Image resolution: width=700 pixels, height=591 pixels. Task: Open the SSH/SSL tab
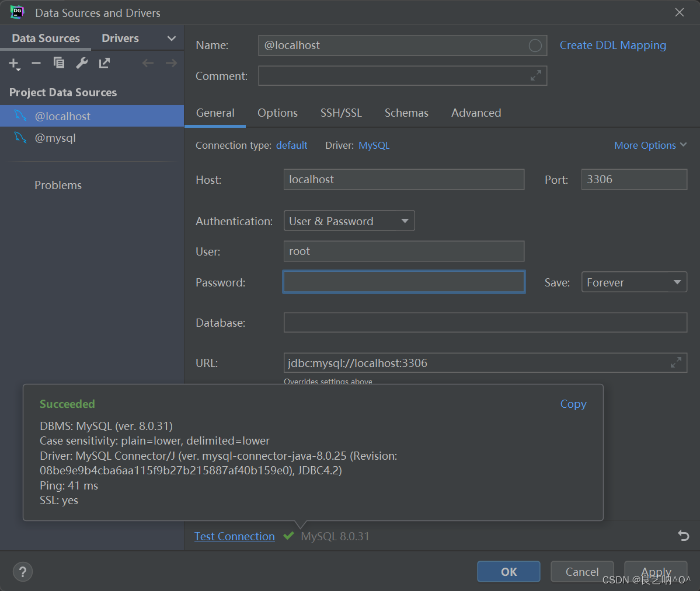pos(341,113)
